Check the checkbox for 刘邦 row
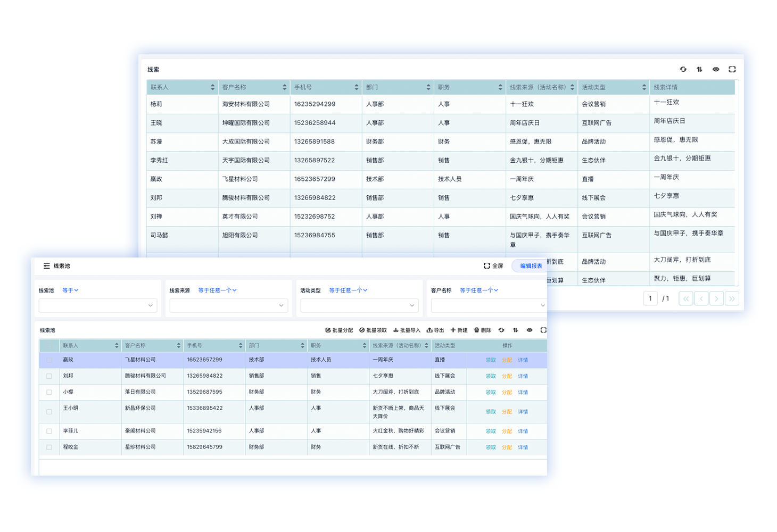The width and height of the screenshot is (777, 532). coord(49,376)
